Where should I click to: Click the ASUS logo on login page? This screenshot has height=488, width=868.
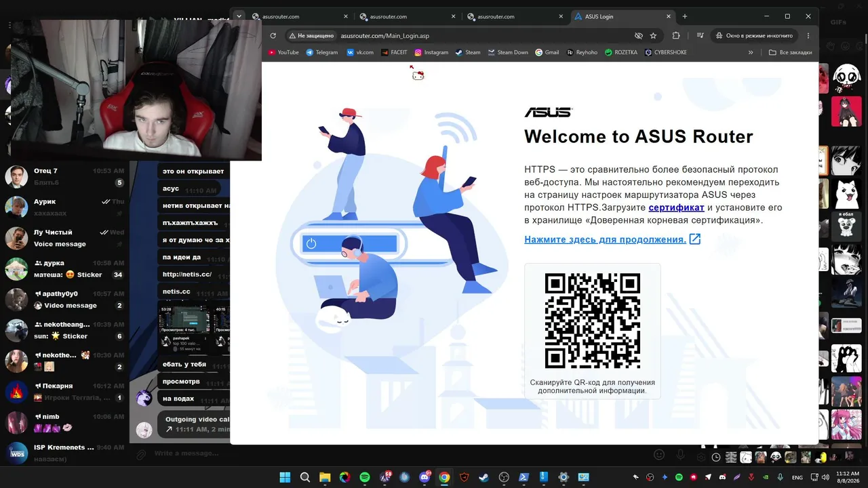point(548,113)
